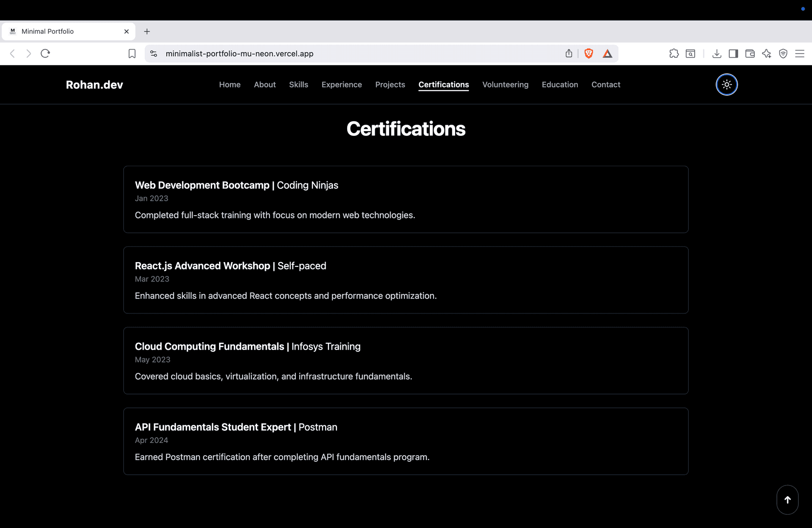812x528 pixels.
Task: Open Leo AI assistant sparkle icon
Action: 767,54
